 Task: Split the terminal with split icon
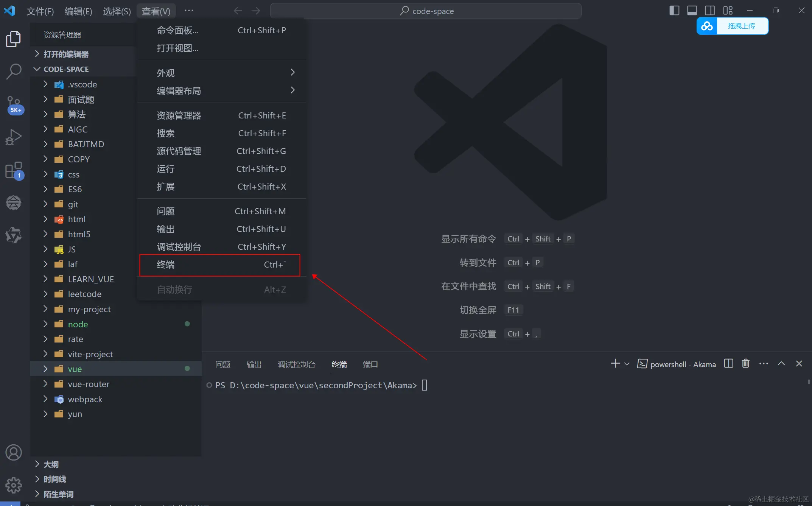tap(728, 364)
